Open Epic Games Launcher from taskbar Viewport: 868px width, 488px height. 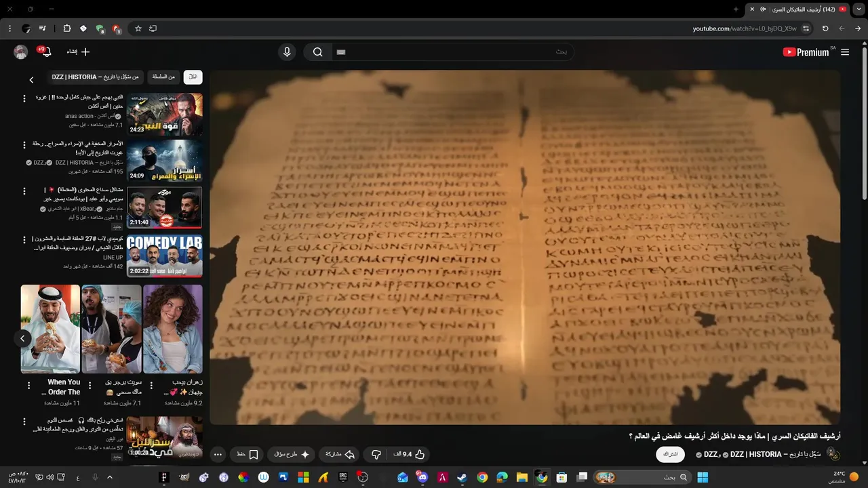click(x=343, y=477)
